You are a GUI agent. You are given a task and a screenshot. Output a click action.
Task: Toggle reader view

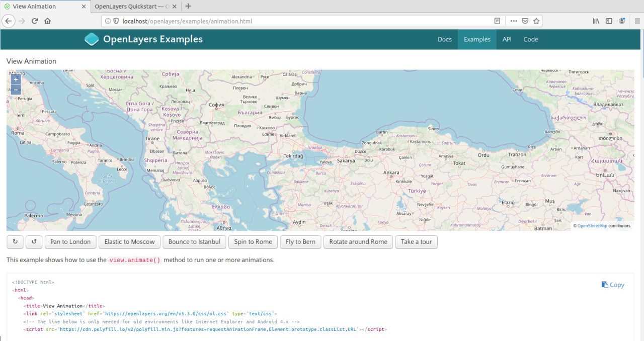pyautogui.click(x=497, y=21)
